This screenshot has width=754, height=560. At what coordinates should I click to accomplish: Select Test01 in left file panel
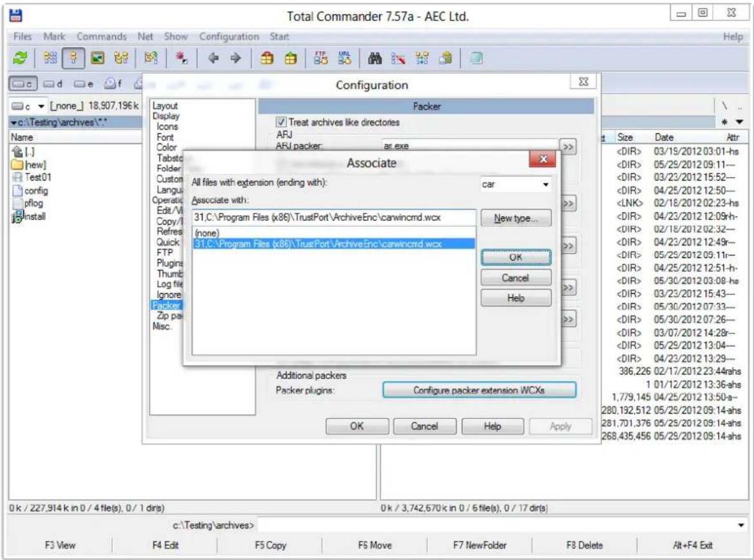(x=32, y=178)
